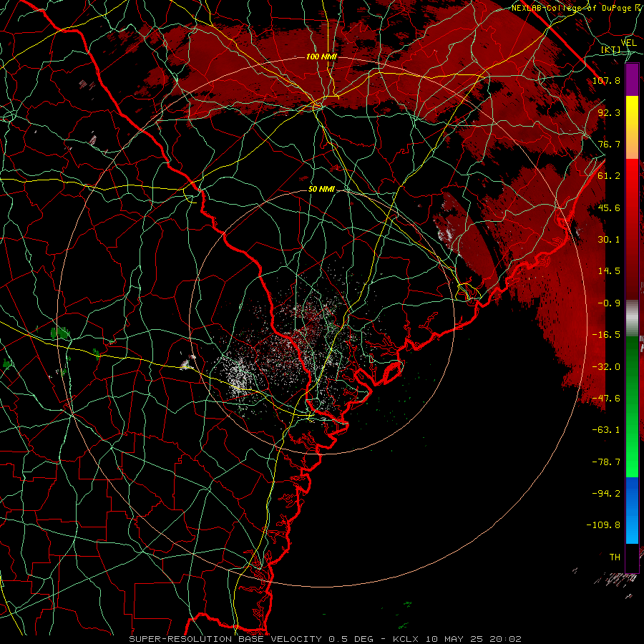Image resolution: width=644 pixels, height=644 pixels.
Task: Click the 30.1 velocity scale value
Action: [x=609, y=240]
